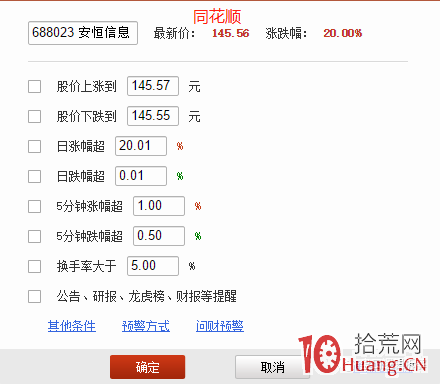Select the 1.00 five-minute rise field
The image size is (440, 384).
coord(159,206)
